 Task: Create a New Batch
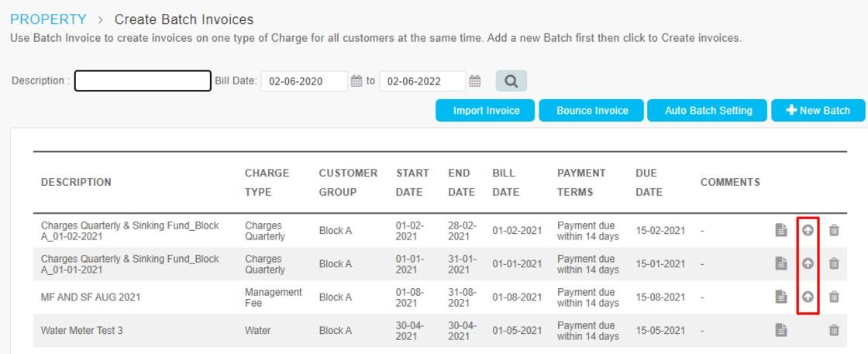[818, 111]
